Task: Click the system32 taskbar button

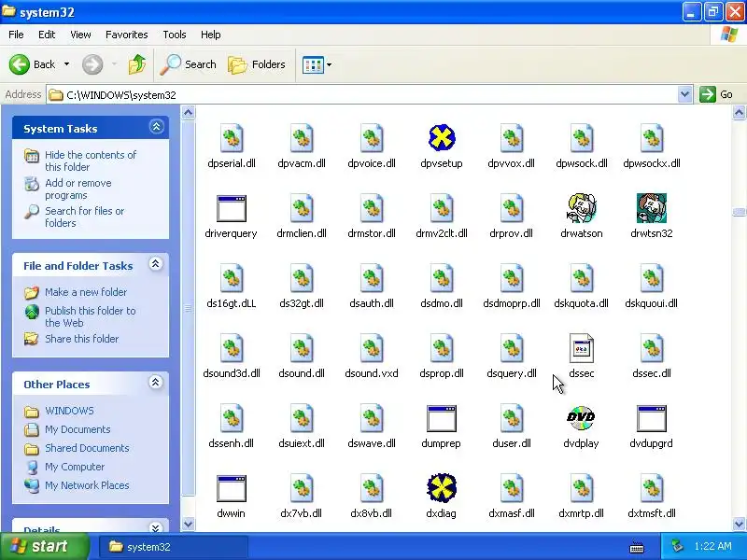Action: [174, 547]
